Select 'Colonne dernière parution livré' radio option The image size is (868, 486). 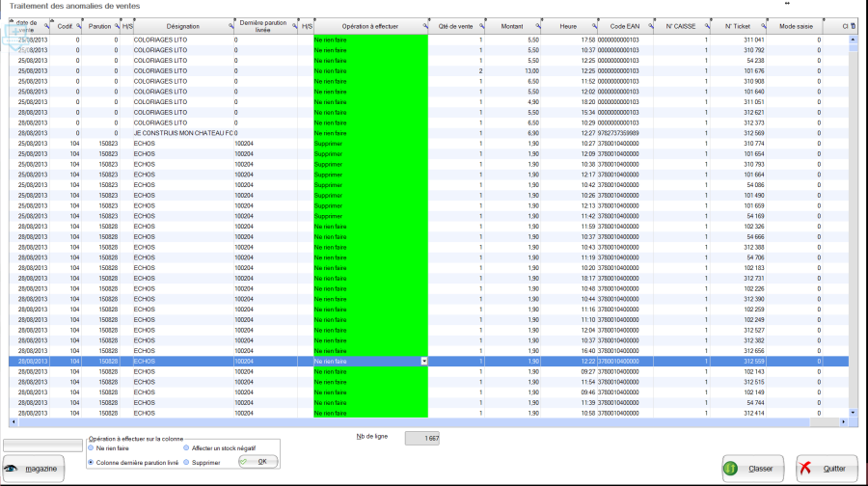pyautogui.click(x=92, y=462)
